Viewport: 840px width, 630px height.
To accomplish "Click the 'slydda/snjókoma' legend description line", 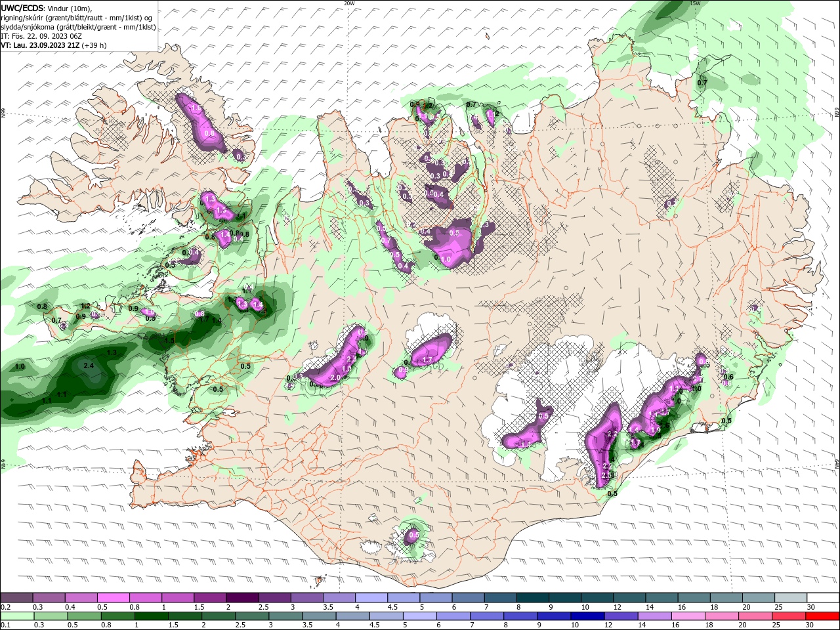I will point(78,27).
